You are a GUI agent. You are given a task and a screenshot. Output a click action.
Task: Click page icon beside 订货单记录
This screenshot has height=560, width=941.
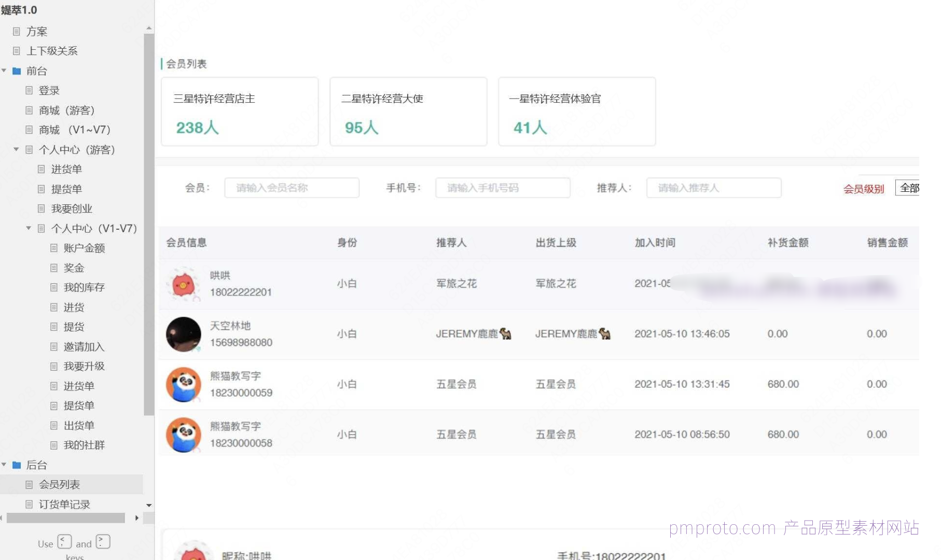pyautogui.click(x=29, y=504)
